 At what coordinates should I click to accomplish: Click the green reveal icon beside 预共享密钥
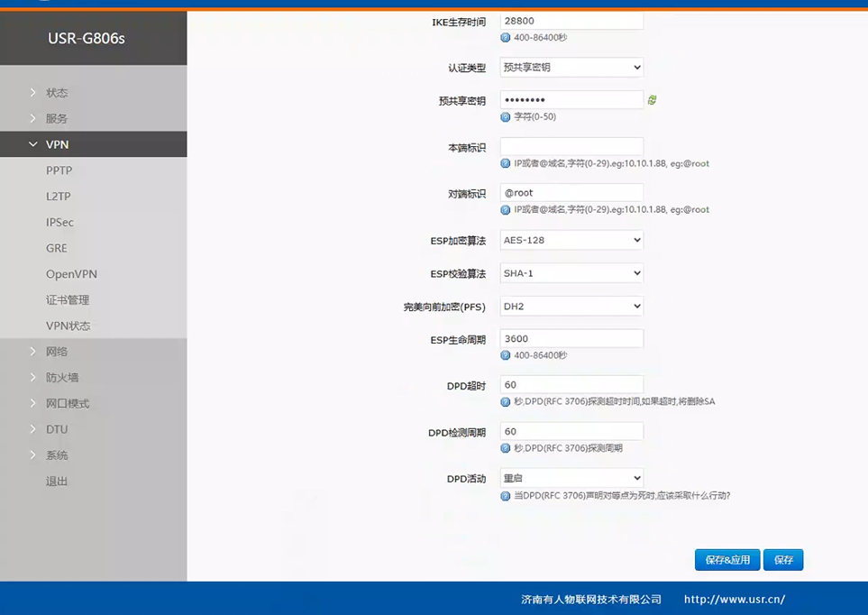(x=652, y=100)
